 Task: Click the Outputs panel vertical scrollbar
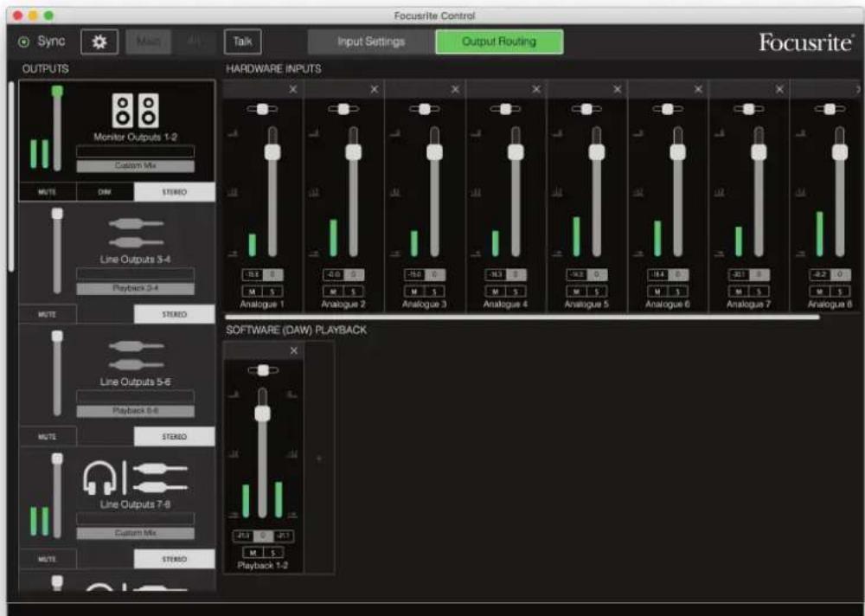[11, 176]
